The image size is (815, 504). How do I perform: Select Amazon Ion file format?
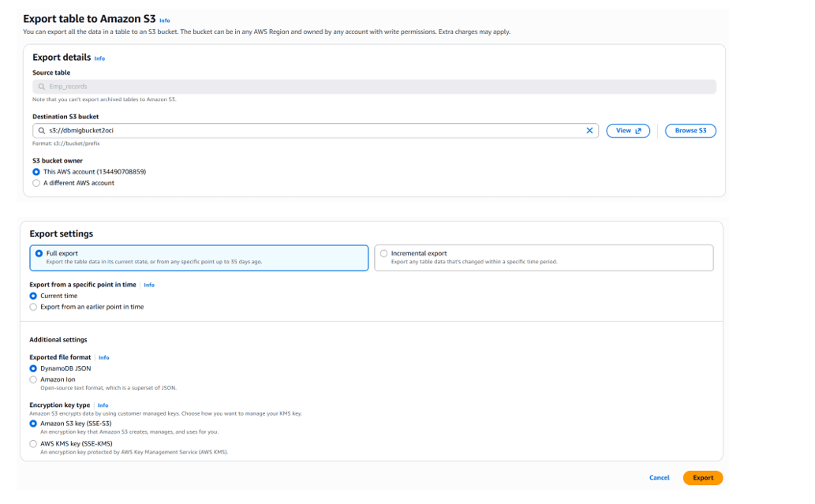33,380
